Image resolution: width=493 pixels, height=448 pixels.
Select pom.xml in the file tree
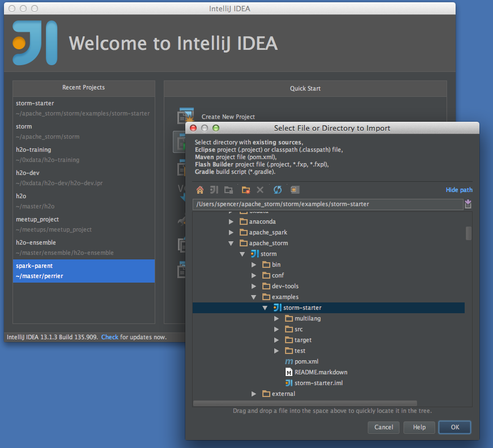coord(306,361)
